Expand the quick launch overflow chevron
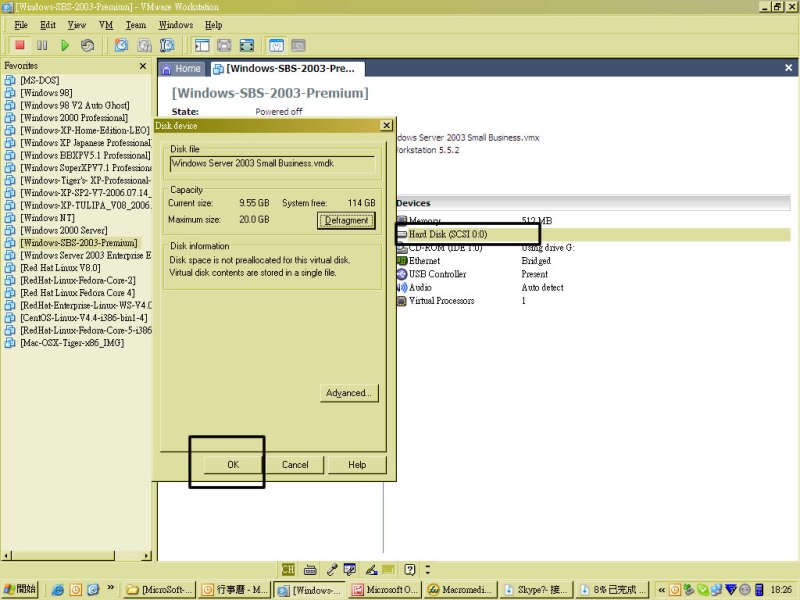The height and width of the screenshot is (600, 800). pyautogui.click(x=110, y=588)
